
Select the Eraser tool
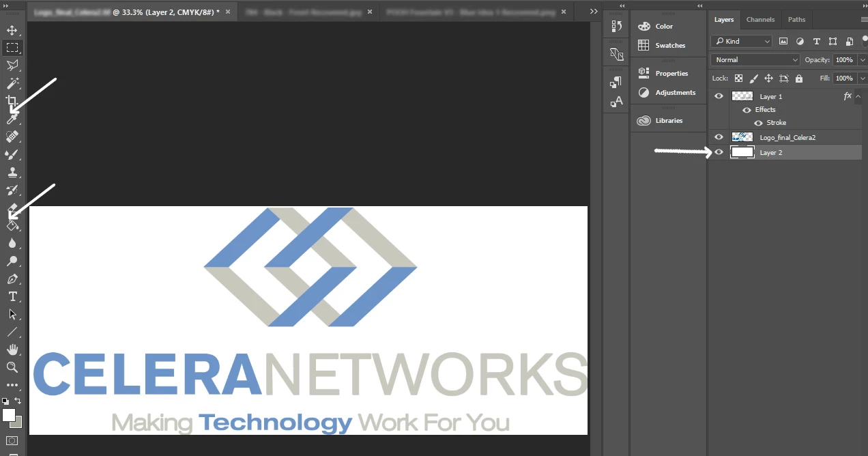point(12,208)
